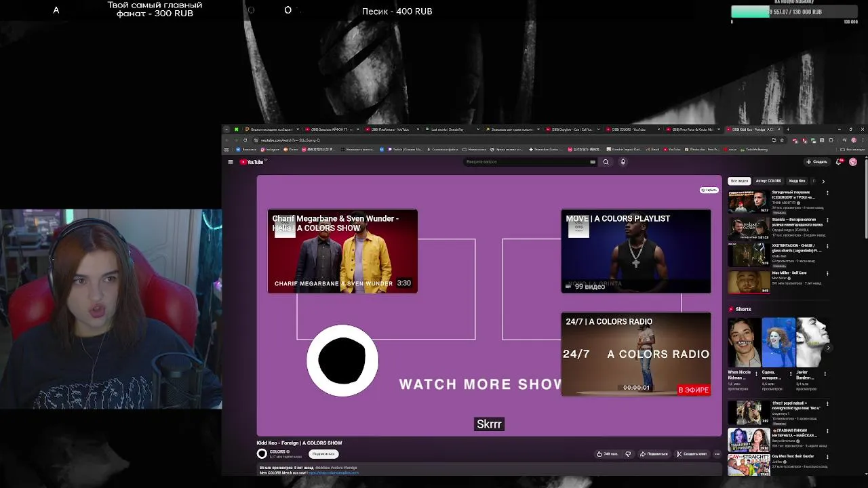Open options for the ICEDBERT suggested video

click(x=827, y=193)
